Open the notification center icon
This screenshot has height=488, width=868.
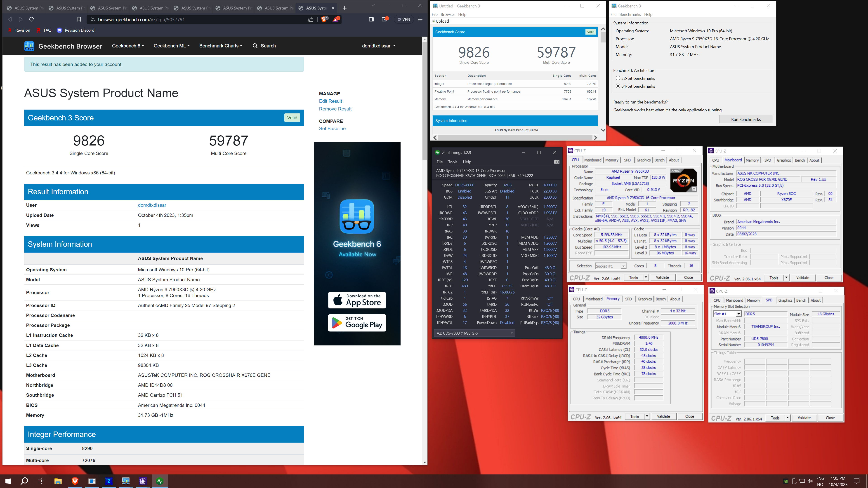tap(857, 481)
